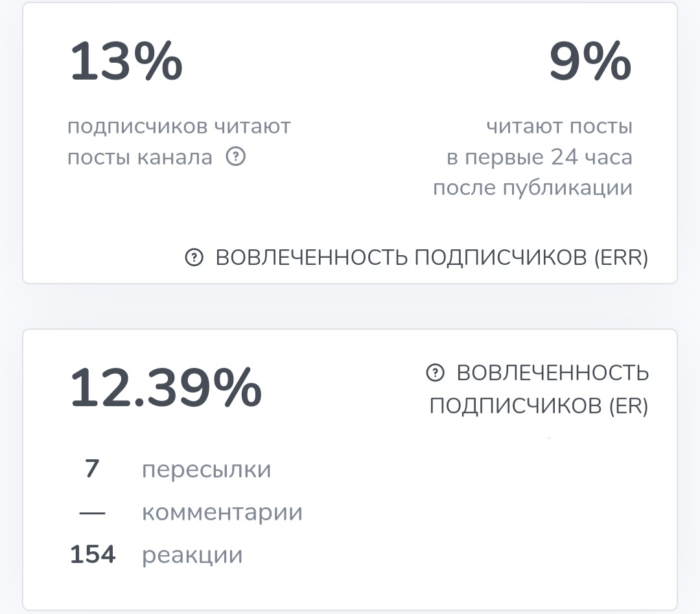Click the info icon after "посты канала" text
The image size is (700, 614).
[235, 157]
